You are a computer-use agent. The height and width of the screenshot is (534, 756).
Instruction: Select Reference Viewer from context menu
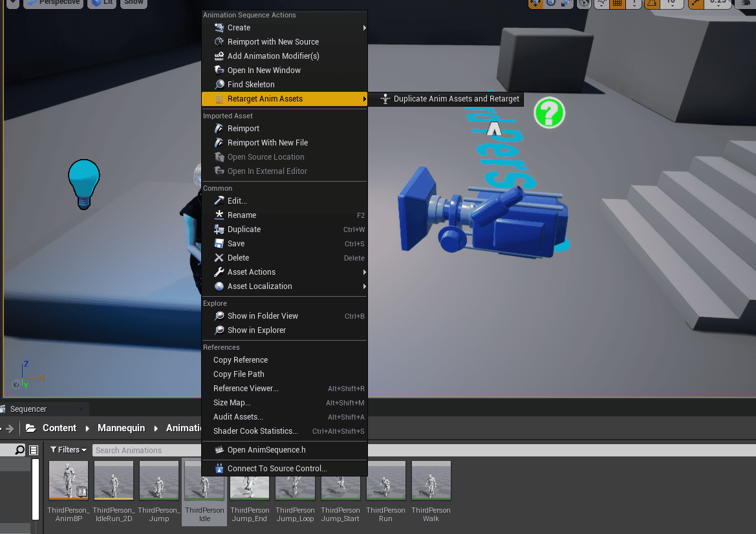[x=246, y=389]
